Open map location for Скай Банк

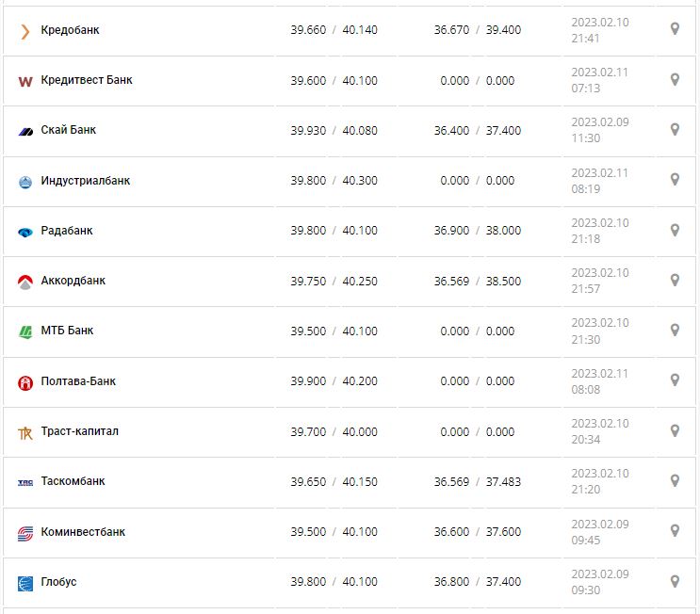[x=675, y=130]
